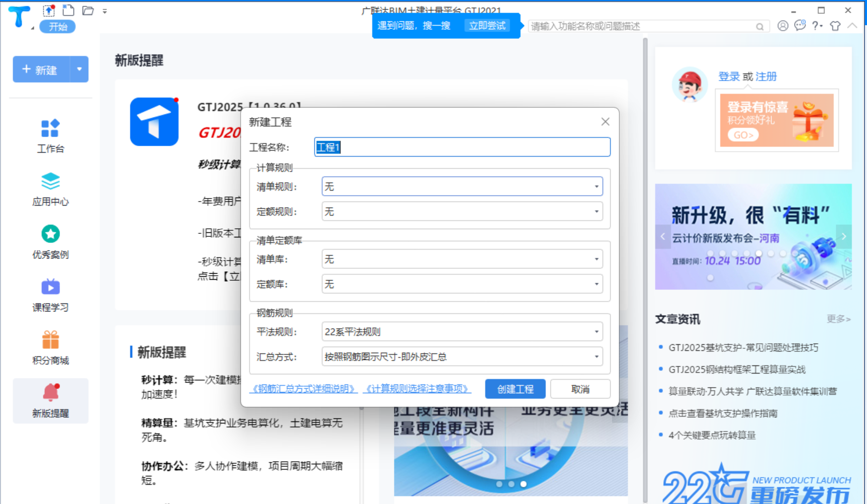Maximize the application window
The width and height of the screenshot is (867, 504).
(x=821, y=11)
